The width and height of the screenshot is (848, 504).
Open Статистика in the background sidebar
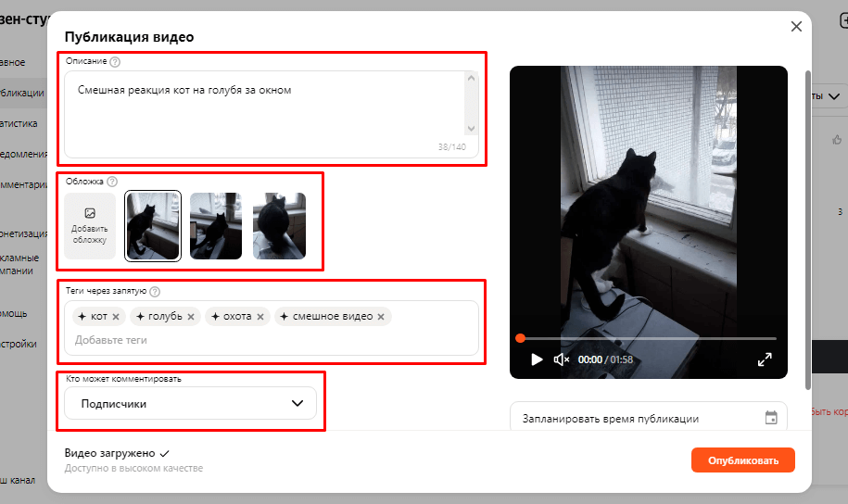pyautogui.click(x=19, y=123)
